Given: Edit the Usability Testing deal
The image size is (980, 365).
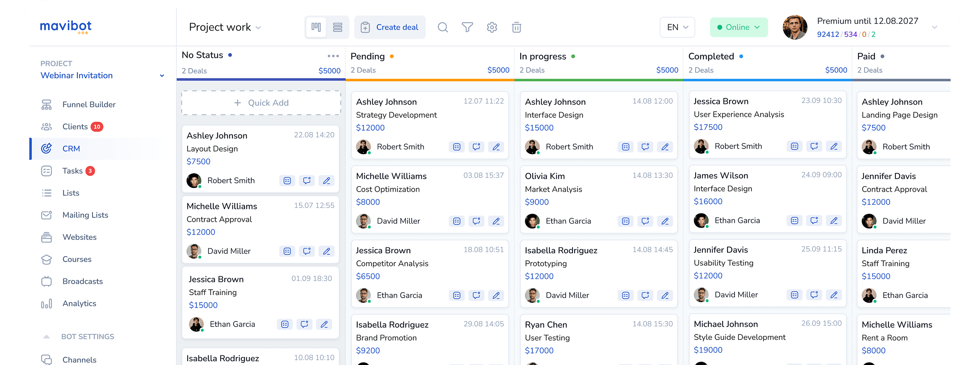Looking at the screenshot, I should pos(834,295).
